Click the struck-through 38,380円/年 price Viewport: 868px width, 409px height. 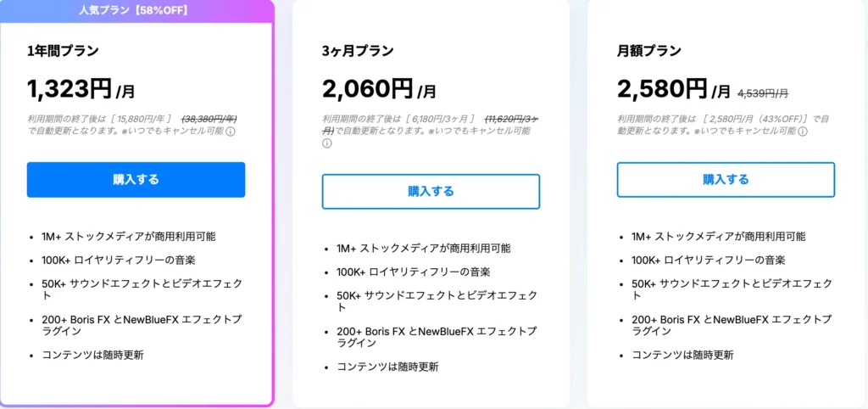[x=209, y=119]
